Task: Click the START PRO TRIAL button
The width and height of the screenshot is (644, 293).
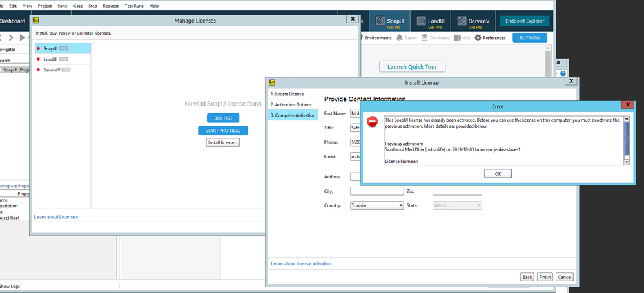Action: 223,131
